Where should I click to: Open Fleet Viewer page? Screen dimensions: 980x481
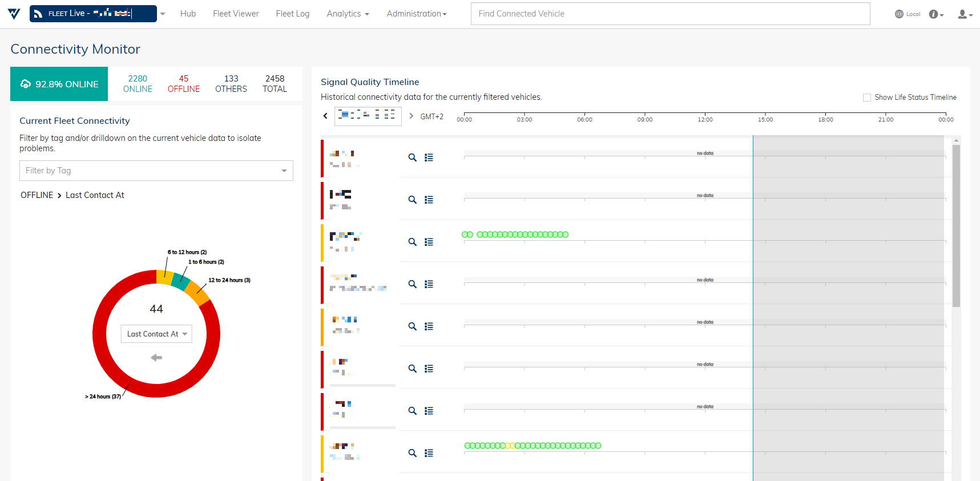click(236, 14)
